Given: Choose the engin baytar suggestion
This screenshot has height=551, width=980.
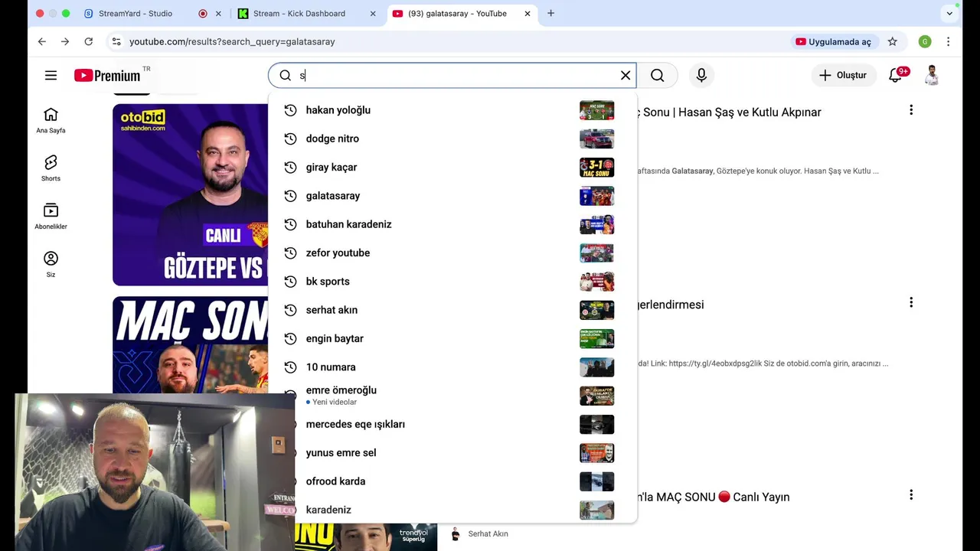Looking at the screenshot, I should [x=452, y=338].
